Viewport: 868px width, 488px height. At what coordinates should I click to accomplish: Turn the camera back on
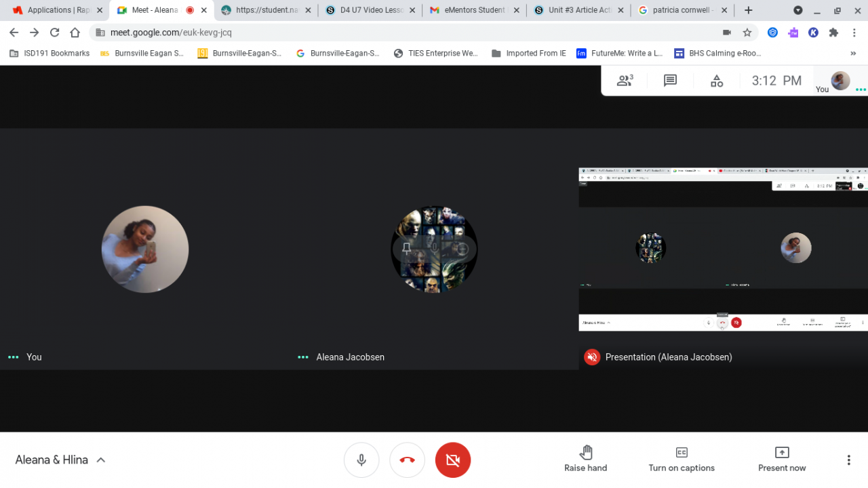453,460
